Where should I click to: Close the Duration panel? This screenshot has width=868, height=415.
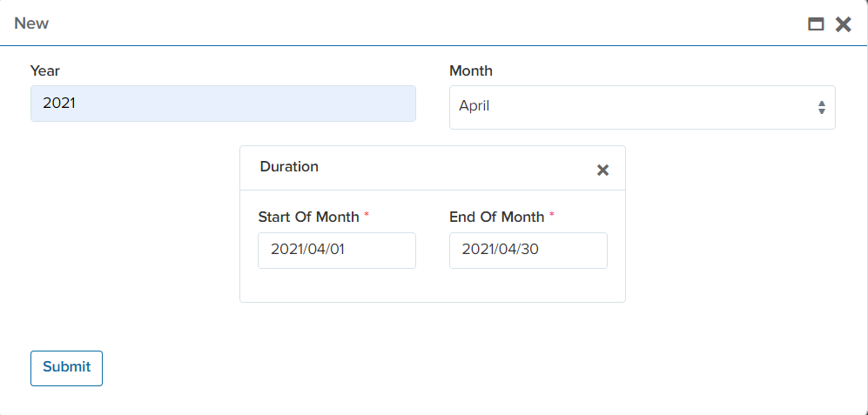pyautogui.click(x=602, y=170)
